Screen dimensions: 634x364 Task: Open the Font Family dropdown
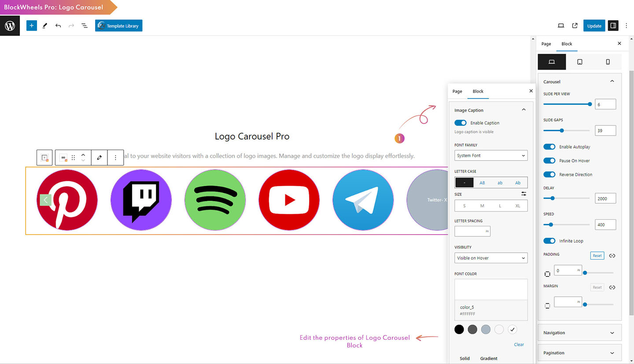click(491, 155)
